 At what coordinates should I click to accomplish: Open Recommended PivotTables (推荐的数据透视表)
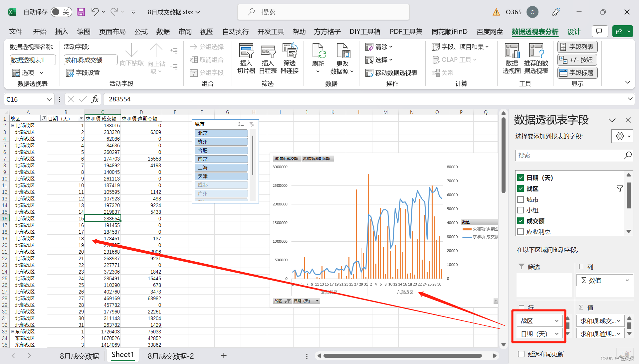(x=536, y=59)
